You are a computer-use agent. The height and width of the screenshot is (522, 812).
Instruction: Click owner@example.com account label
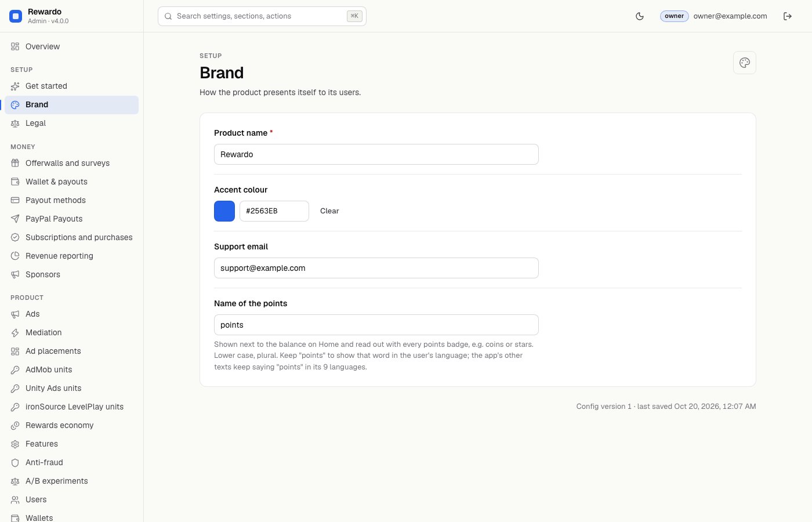click(730, 16)
